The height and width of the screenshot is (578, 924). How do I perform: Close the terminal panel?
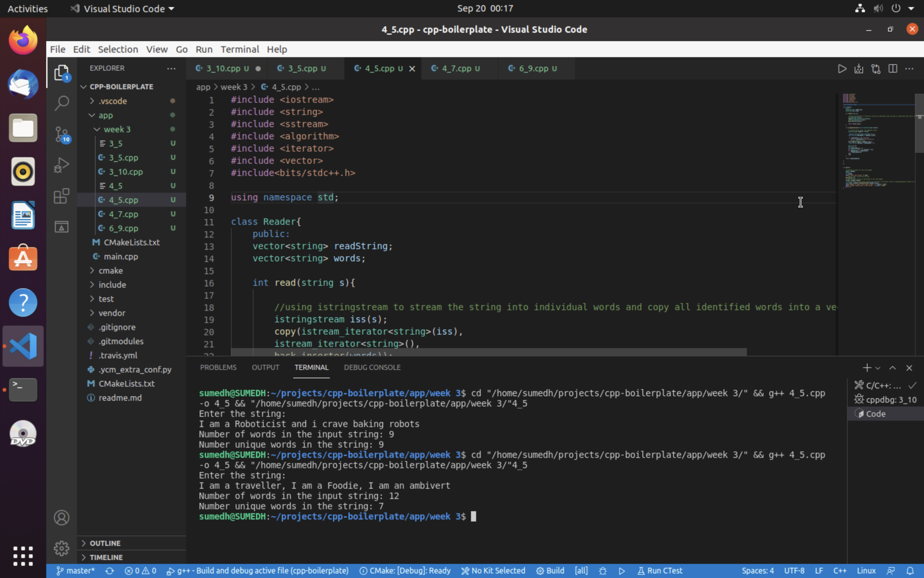[909, 368]
